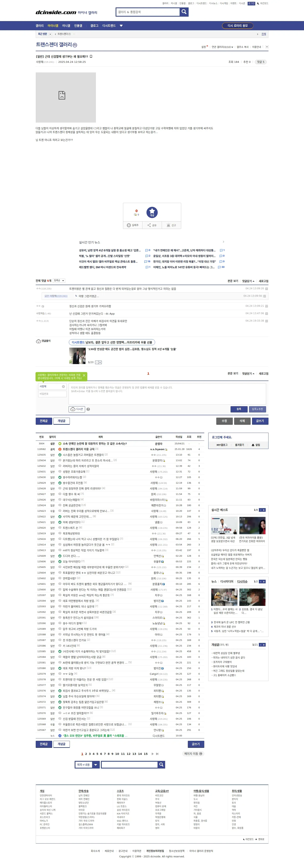Click the 수정 edit button
Viewport: 304px width, 868px height.
pyautogui.click(x=225, y=421)
